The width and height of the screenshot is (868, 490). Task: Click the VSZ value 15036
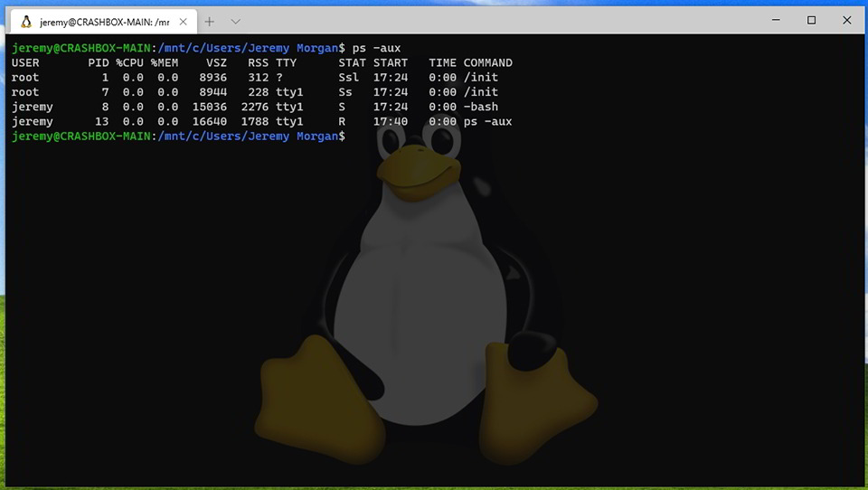point(210,107)
